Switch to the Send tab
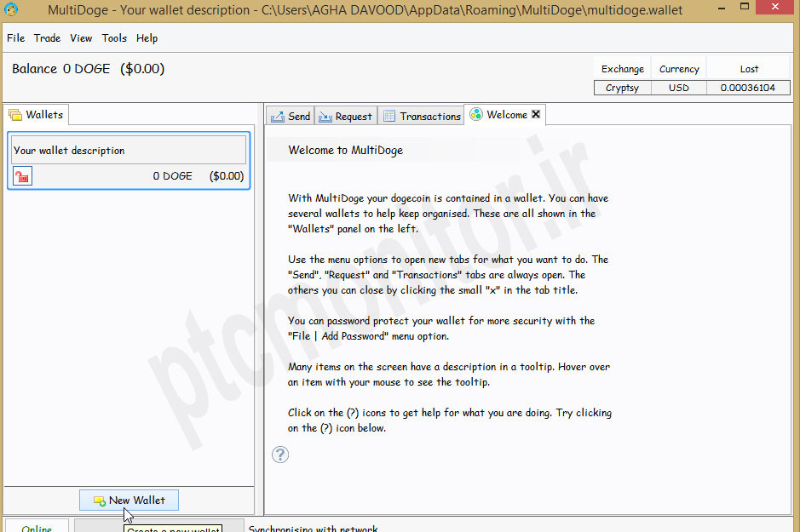 [x=290, y=116]
